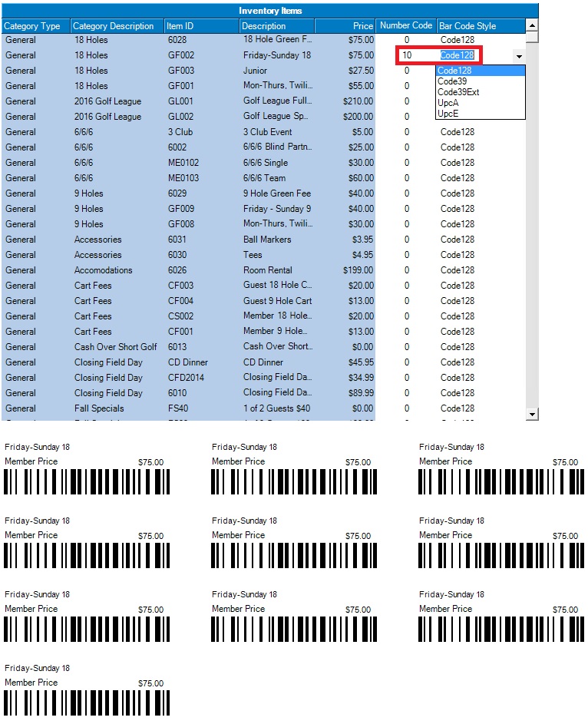
Task: Click the CD Dinner Item ID cell
Action: 188,362
